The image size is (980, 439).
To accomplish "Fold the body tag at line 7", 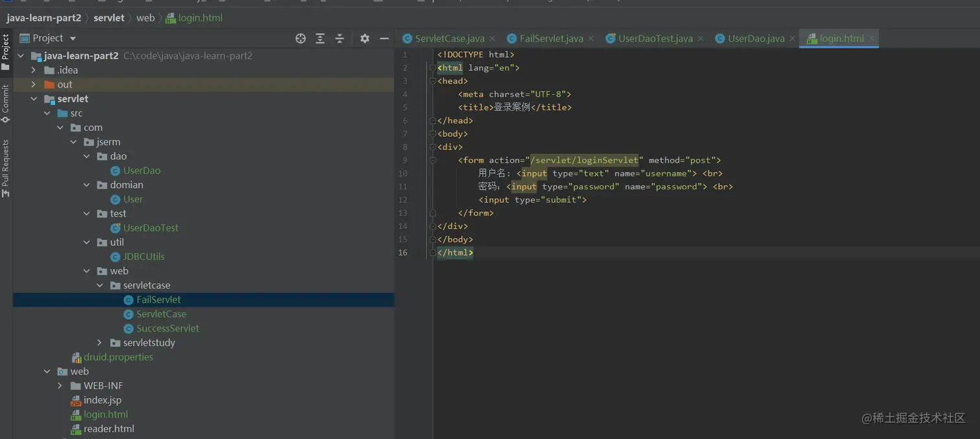I will click(x=432, y=134).
